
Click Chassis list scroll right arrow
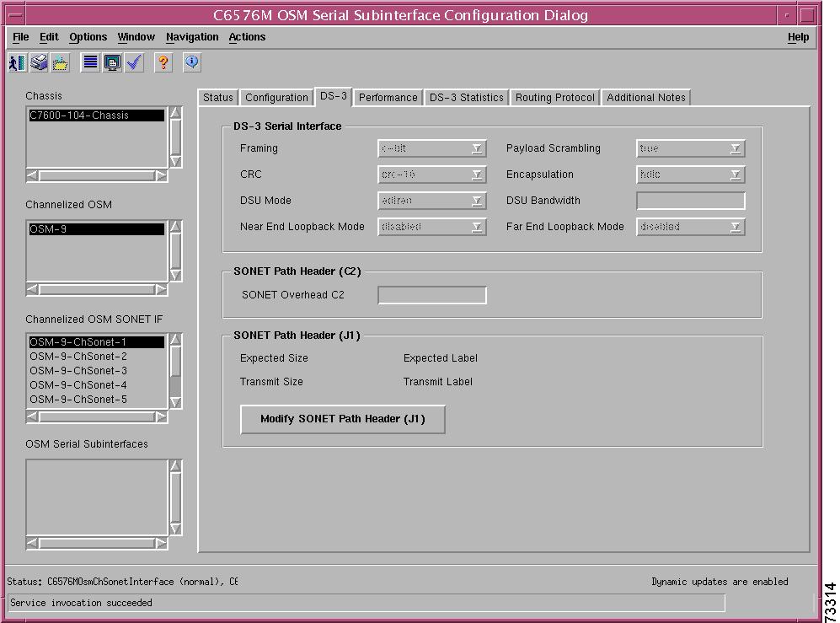[x=161, y=176]
